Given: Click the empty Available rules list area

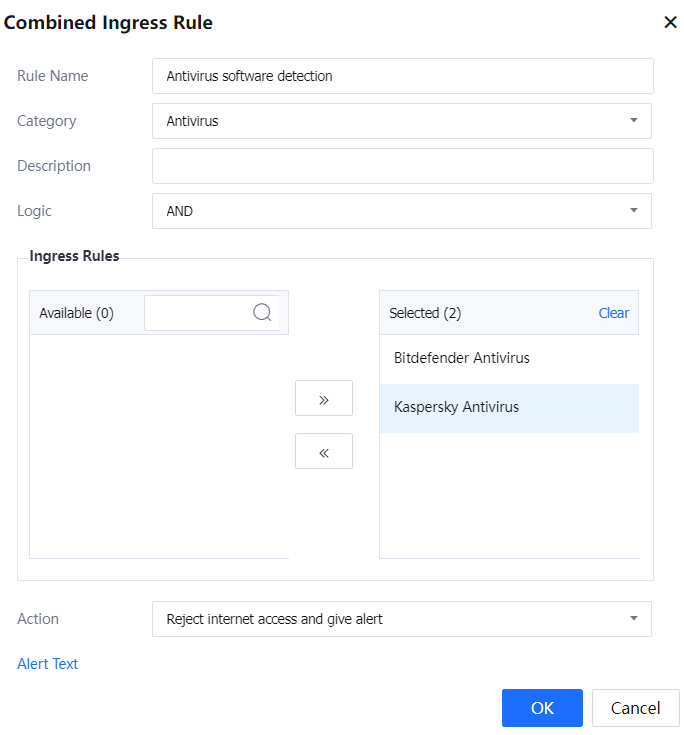Looking at the screenshot, I should 159,446.
